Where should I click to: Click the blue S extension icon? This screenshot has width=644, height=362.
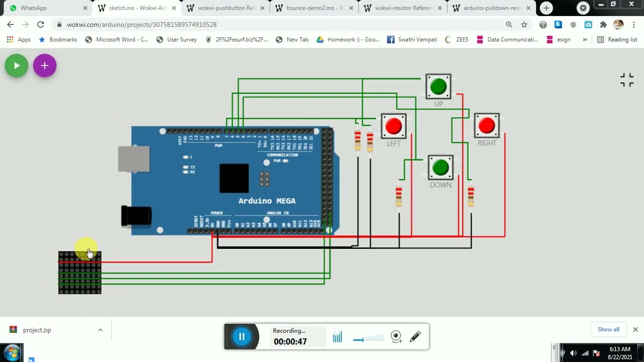coord(558,24)
